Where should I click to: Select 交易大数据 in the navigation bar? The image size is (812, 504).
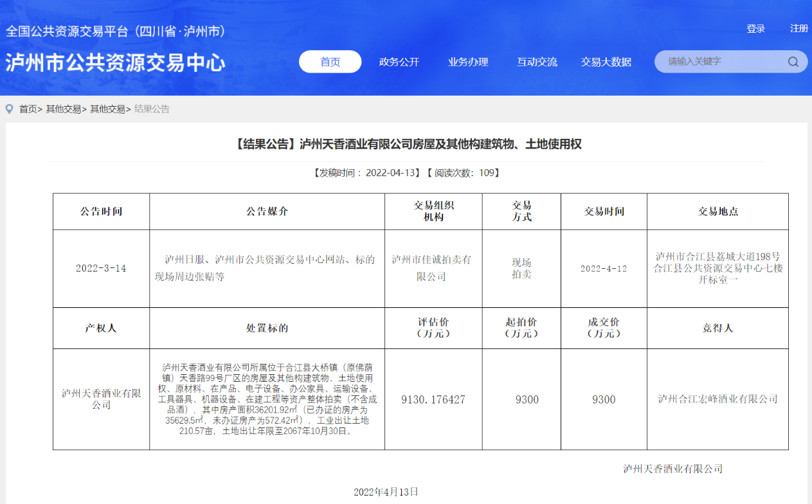click(x=606, y=62)
